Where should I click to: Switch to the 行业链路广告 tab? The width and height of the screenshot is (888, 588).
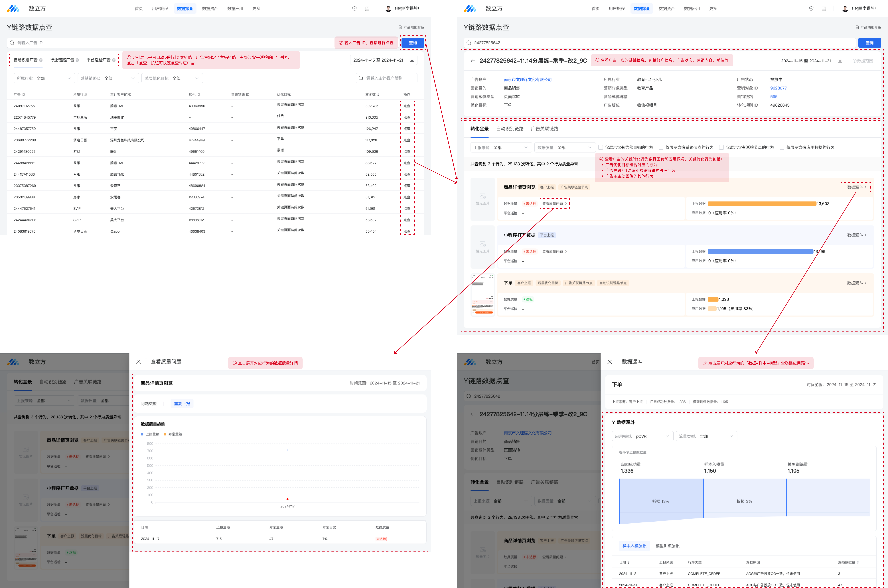click(62, 60)
